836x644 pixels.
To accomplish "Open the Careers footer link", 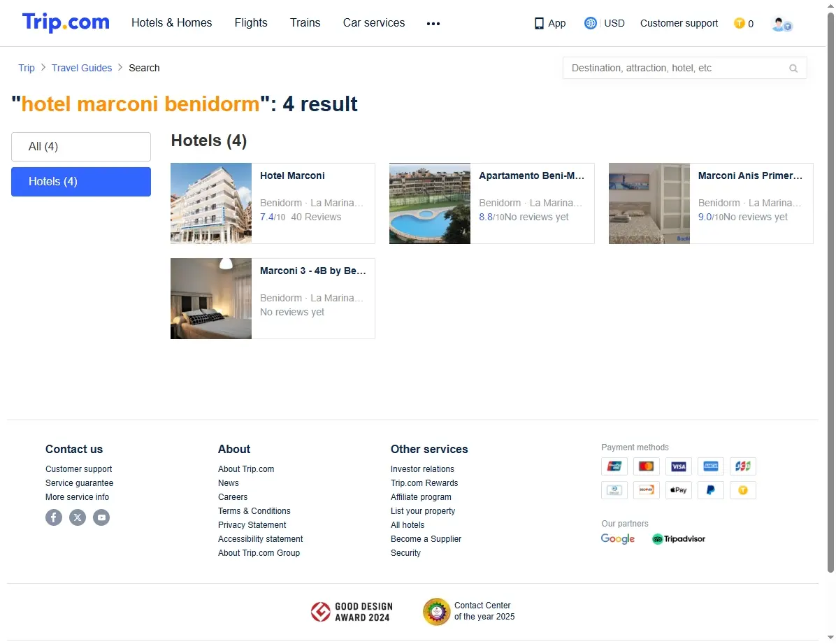I will tap(233, 496).
